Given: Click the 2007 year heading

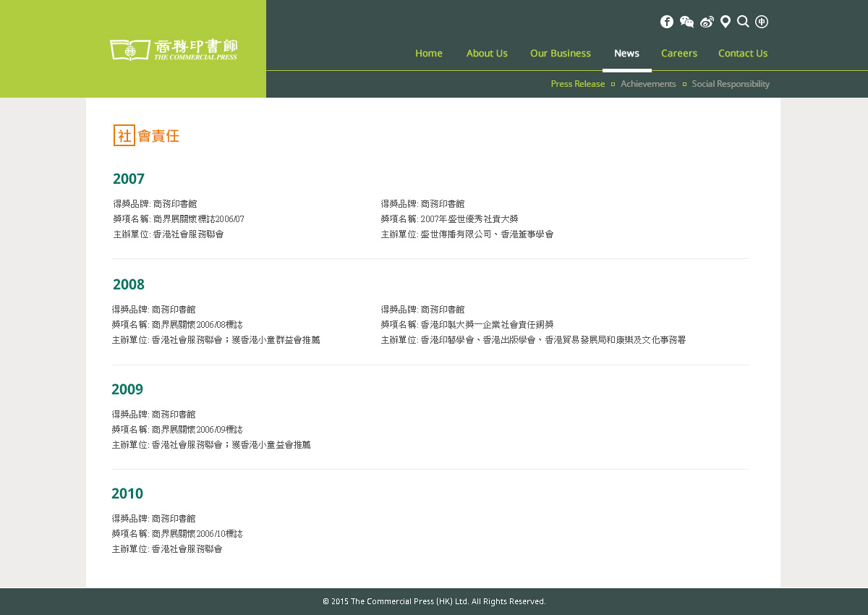Looking at the screenshot, I should coord(129,179).
